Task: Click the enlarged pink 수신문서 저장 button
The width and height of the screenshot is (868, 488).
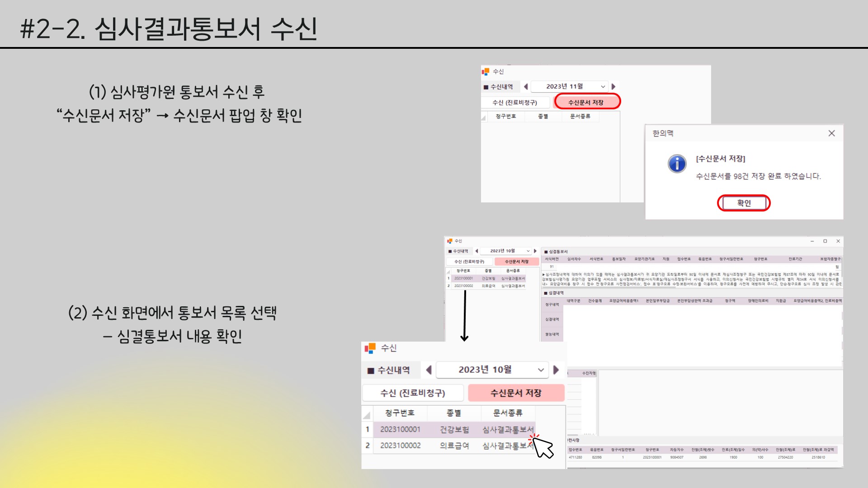Action: tap(516, 393)
